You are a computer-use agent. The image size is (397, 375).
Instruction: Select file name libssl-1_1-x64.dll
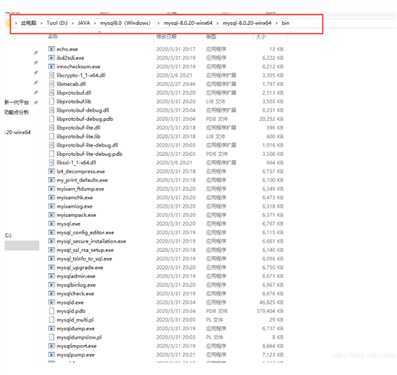(x=76, y=162)
